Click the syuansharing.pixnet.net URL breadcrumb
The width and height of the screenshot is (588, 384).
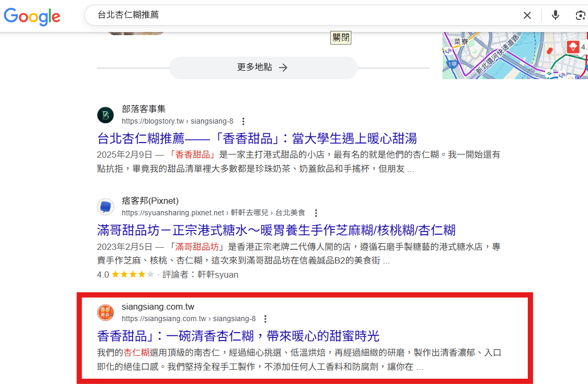pyautogui.click(x=213, y=213)
